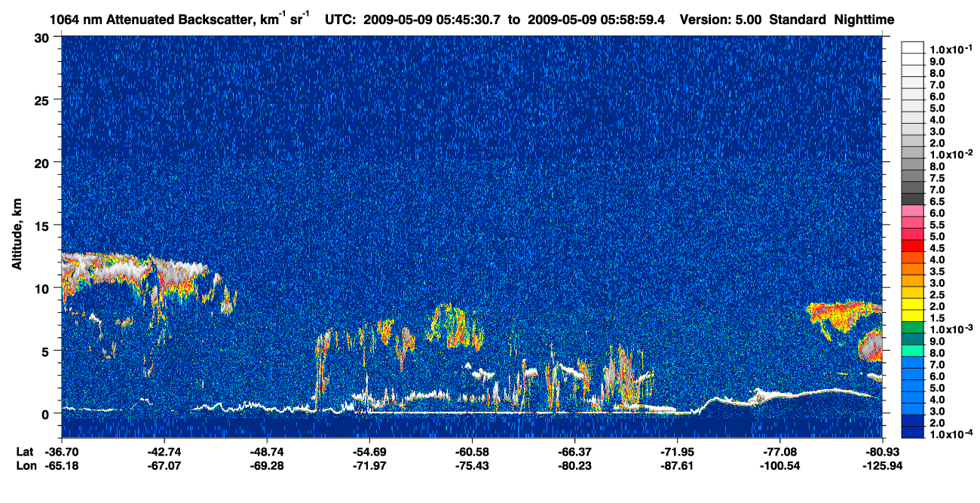980x503 pixels.
Task: Click latitude value -48.74
Action: pyautogui.click(x=267, y=451)
